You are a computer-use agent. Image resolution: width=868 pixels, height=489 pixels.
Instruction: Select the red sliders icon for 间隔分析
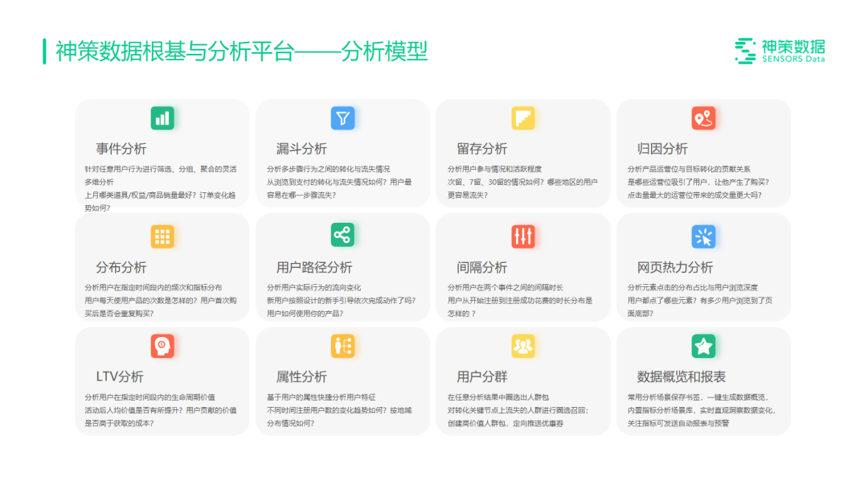point(523,235)
